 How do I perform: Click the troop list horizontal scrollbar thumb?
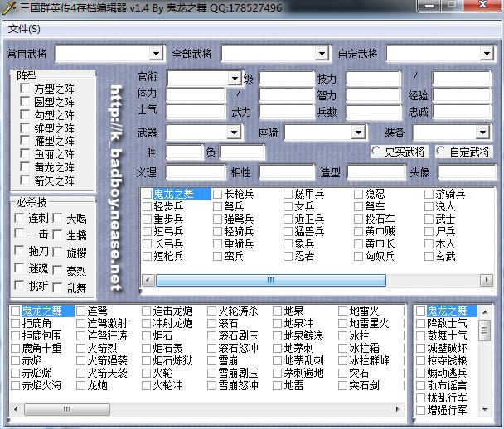point(271,280)
